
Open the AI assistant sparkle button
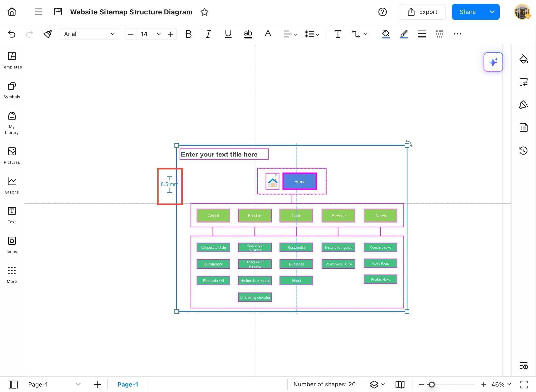pos(493,62)
